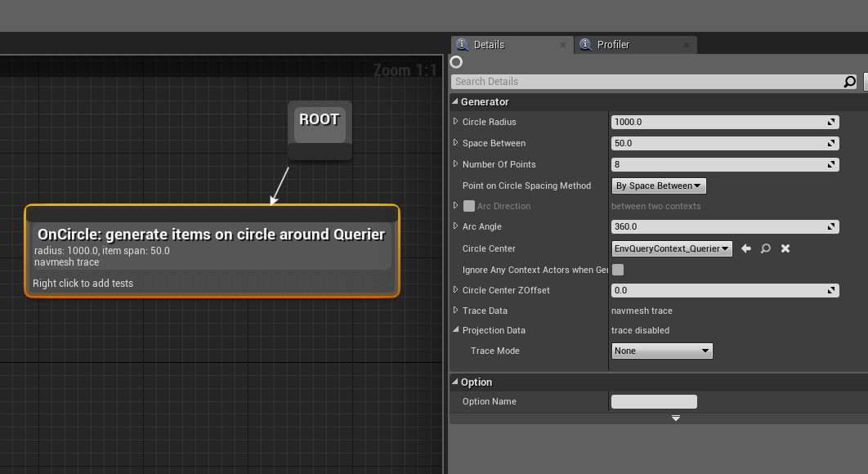Click the 'navmesh trace' Trace Data value
The image size is (868, 474).
pyautogui.click(x=642, y=311)
